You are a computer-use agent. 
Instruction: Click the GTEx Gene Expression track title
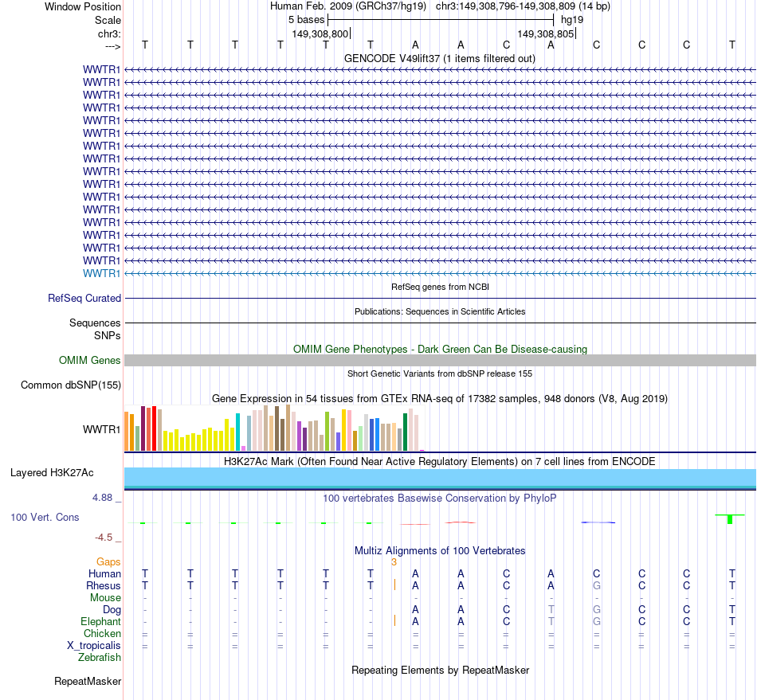[x=440, y=398]
